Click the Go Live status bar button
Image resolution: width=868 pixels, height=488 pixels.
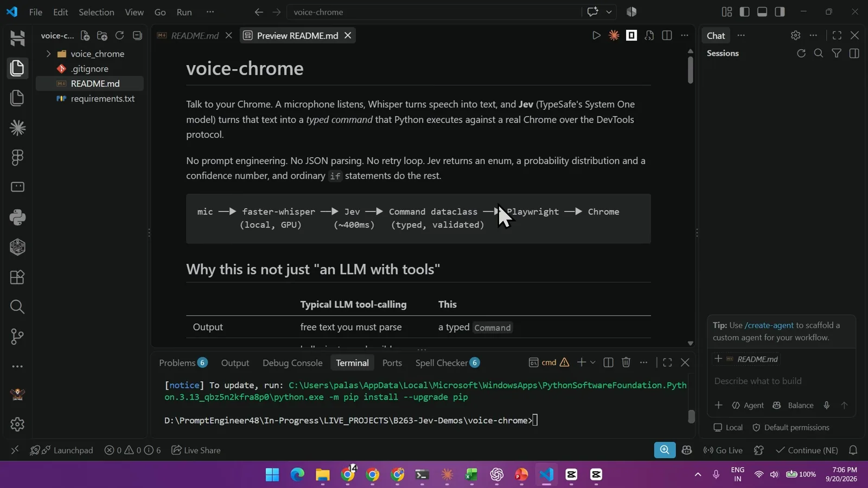click(x=723, y=450)
